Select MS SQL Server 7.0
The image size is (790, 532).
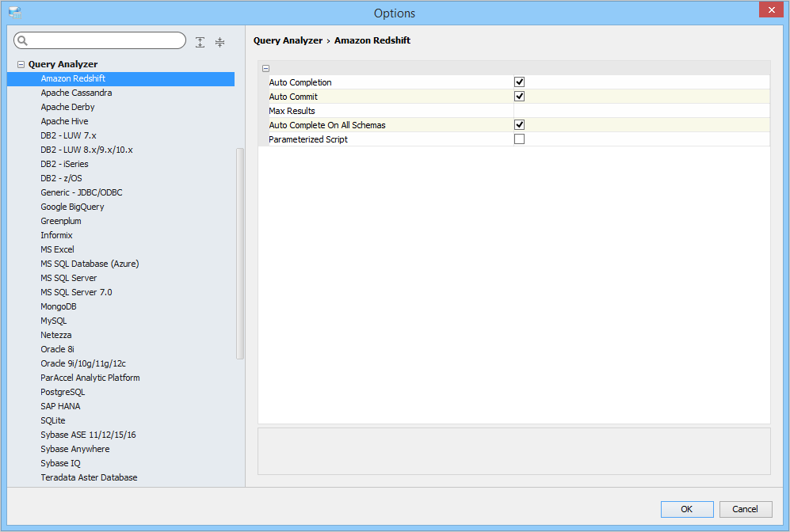[x=77, y=292]
